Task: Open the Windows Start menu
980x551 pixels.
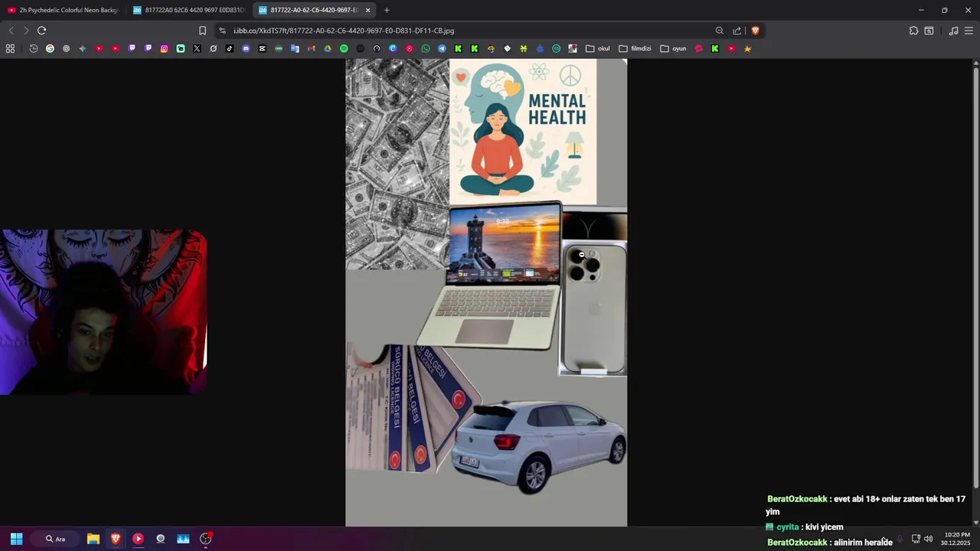Action: [x=16, y=539]
